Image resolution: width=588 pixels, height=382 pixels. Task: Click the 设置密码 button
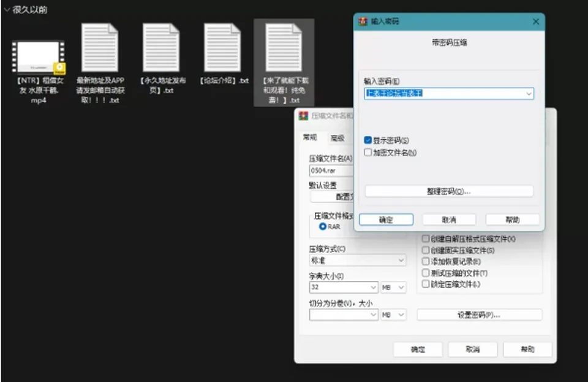coord(479,315)
